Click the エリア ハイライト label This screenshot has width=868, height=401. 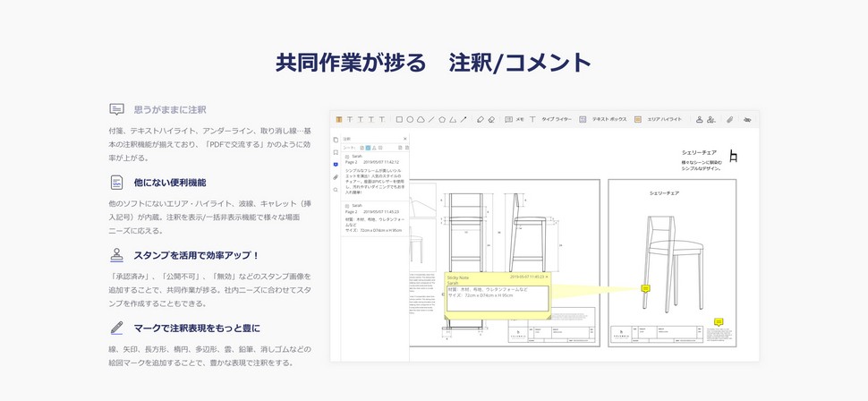tap(665, 120)
